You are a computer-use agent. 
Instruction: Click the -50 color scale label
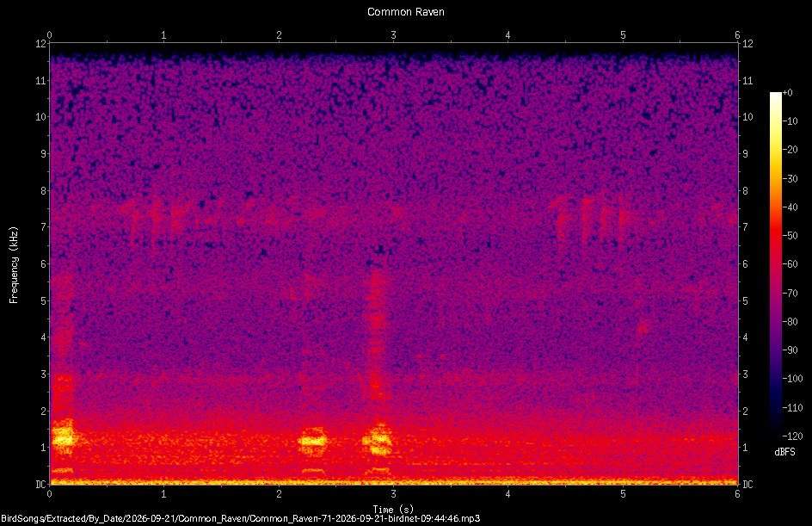pyautogui.click(x=790, y=236)
